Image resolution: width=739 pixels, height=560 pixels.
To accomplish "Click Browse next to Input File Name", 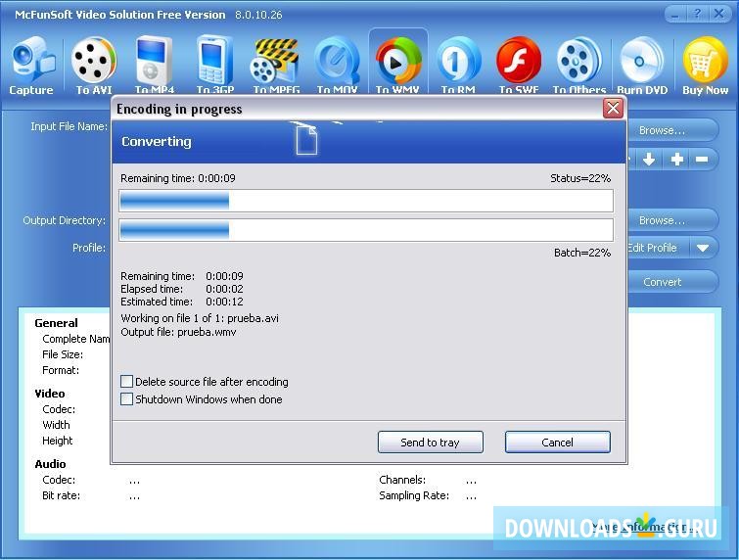I will tap(672, 130).
